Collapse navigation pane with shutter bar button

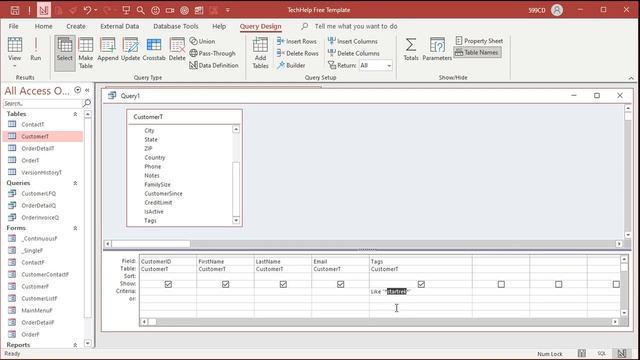coord(87,90)
